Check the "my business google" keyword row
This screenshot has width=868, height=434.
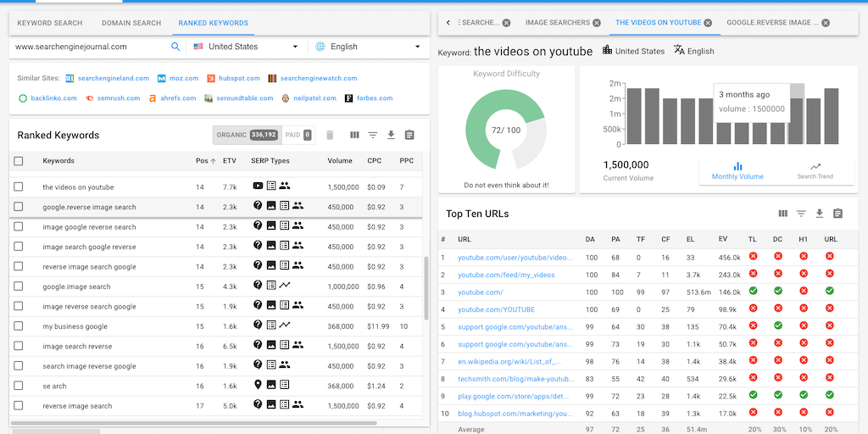point(19,325)
